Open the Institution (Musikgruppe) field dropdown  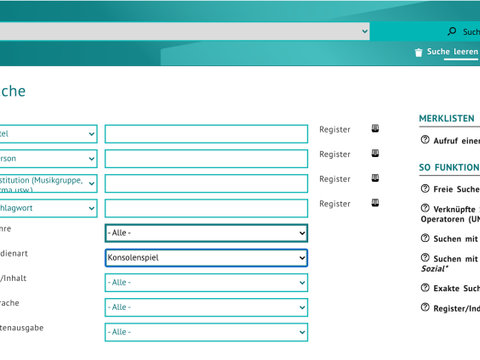coord(48,183)
